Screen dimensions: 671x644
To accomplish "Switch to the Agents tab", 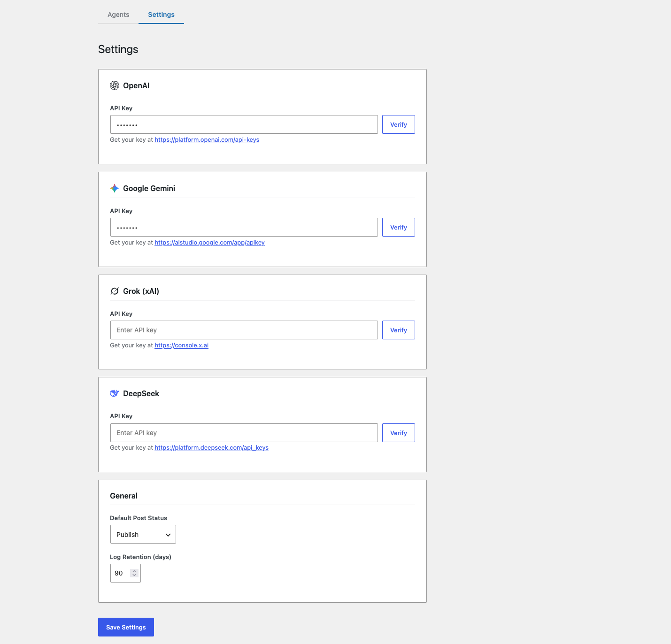I will (118, 15).
